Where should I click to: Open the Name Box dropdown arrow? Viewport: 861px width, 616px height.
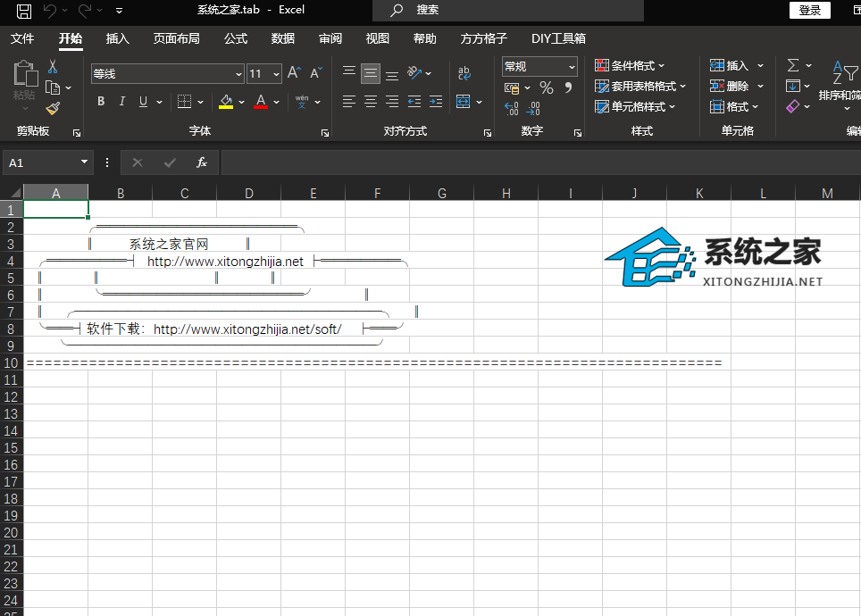(85, 162)
